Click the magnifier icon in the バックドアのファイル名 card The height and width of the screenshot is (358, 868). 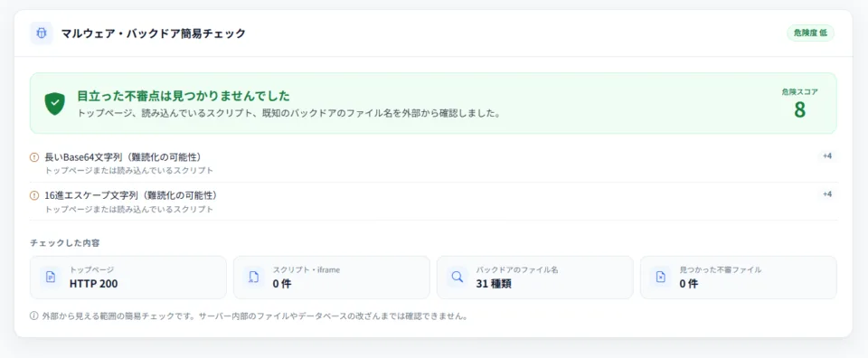458,278
